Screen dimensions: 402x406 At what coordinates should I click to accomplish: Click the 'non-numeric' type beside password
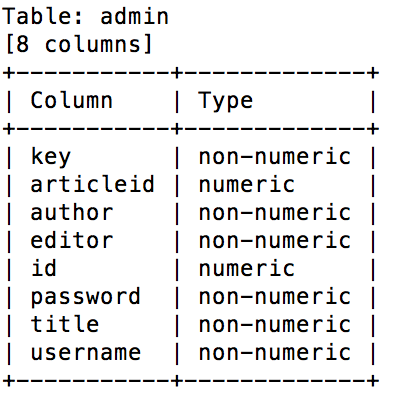pyautogui.click(x=275, y=297)
